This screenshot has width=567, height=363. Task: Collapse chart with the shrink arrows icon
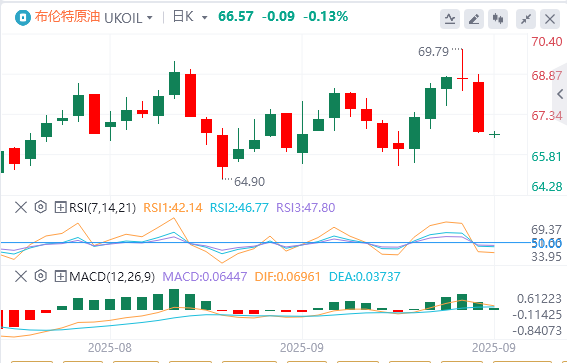click(x=526, y=19)
